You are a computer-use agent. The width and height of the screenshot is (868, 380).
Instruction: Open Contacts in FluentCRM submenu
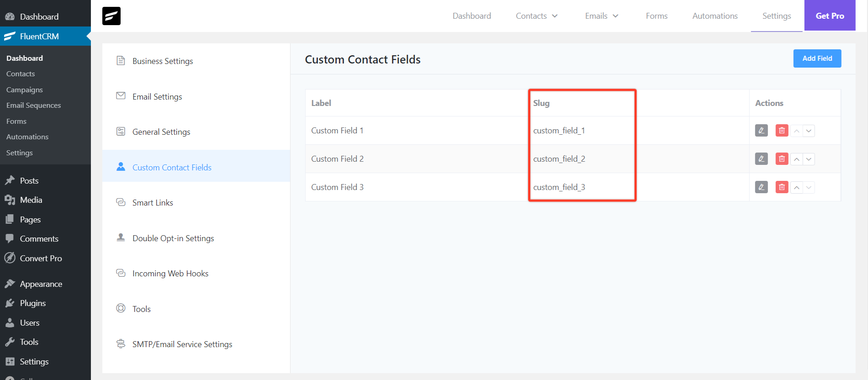point(21,74)
